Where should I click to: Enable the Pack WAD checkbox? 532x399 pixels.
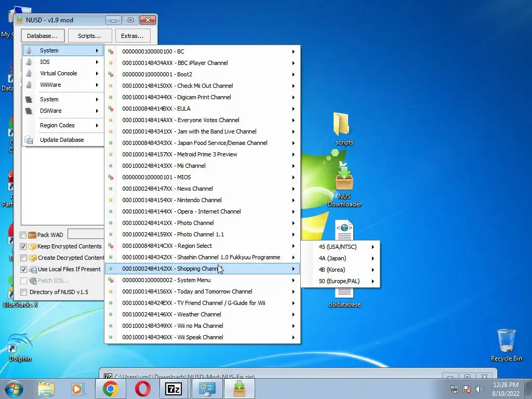tap(23, 235)
